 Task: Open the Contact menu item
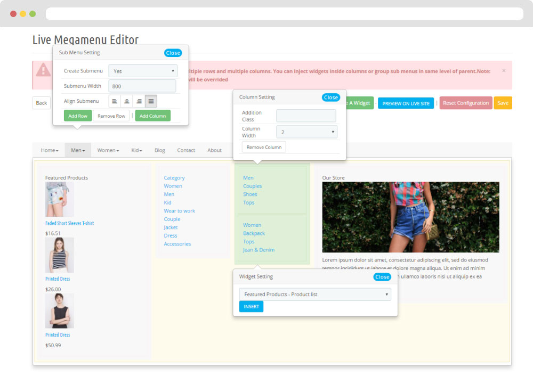[x=186, y=150]
